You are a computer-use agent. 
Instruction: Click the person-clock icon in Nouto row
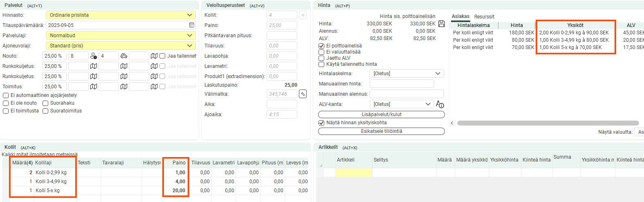[94, 56]
